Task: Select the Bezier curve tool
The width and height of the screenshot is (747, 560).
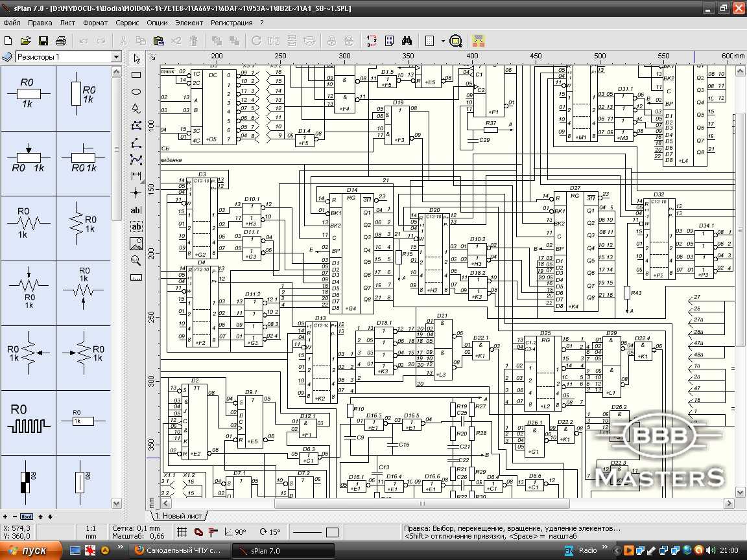Action: pos(136,159)
